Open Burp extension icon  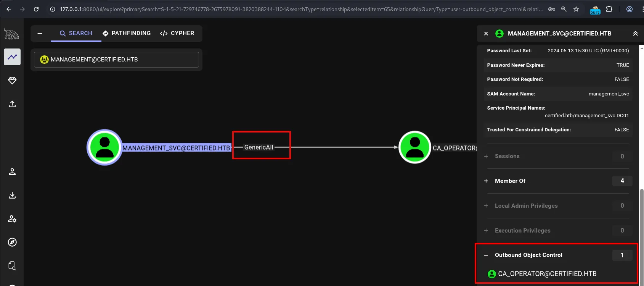[x=595, y=10]
